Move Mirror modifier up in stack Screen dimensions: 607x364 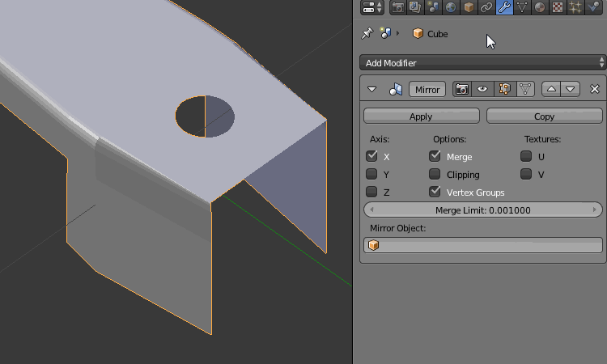tap(551, 89)
